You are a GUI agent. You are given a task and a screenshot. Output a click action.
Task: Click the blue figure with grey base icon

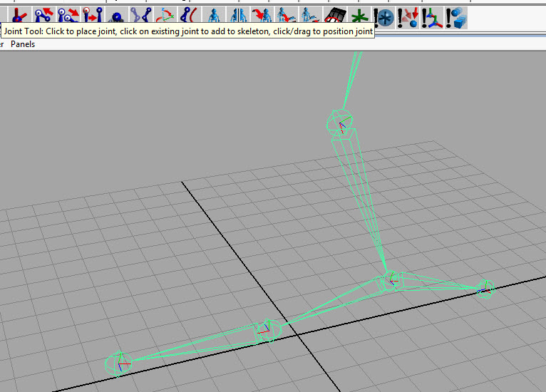[x=311, y=16]
